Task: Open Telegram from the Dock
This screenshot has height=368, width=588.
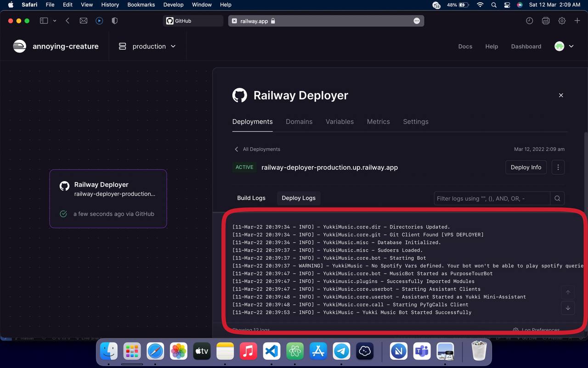Action: pyautogui.click(x=341, y=351)
